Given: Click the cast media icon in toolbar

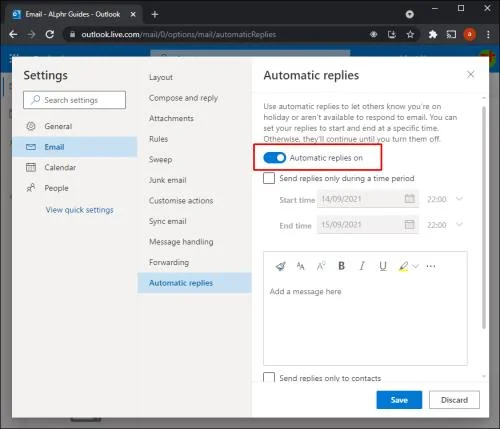Looking at the screenshot, I should (x=451, y=34).
